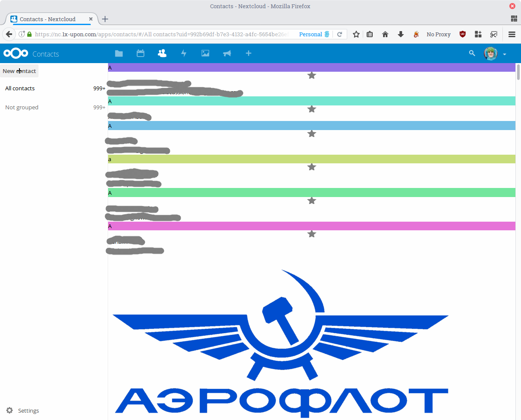This screenshot has width=521, height=420.
Task: Toggle favorite star under purple contact bar
Action: (312, 75)
